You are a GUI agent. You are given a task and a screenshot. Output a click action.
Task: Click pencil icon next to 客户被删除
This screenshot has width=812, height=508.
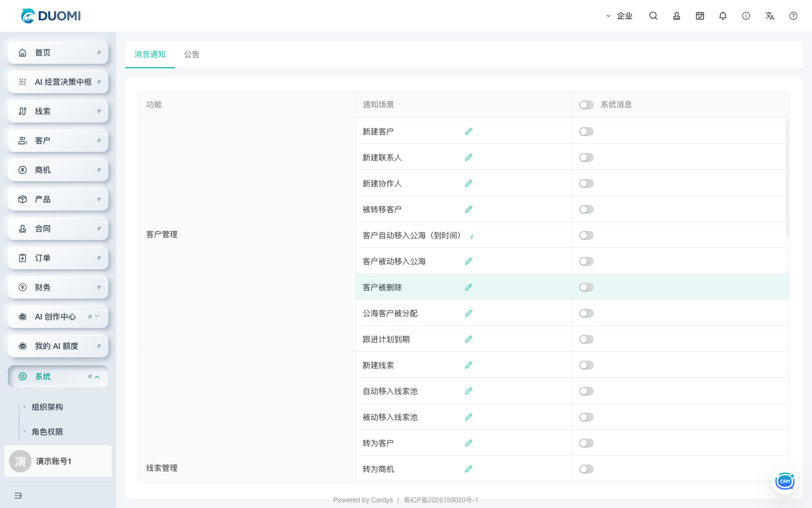click(x=469, y=287)
